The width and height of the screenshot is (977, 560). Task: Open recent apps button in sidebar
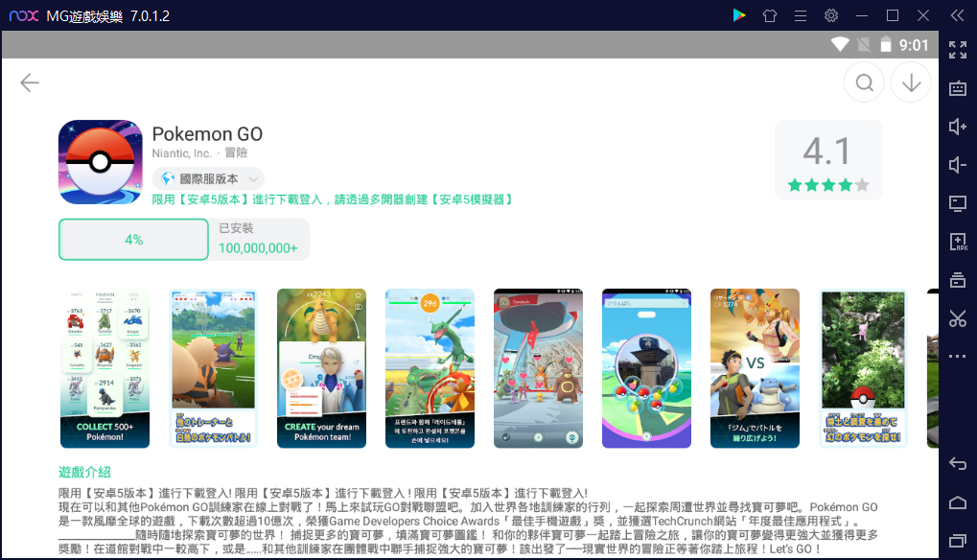click(x=958, y=541)
